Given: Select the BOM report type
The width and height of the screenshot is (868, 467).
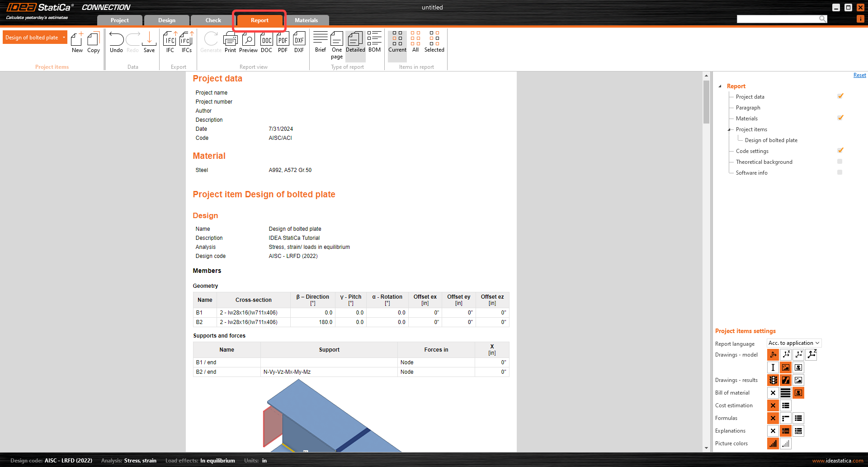Looking at the screenshot, I should click(x=374, y=42).
